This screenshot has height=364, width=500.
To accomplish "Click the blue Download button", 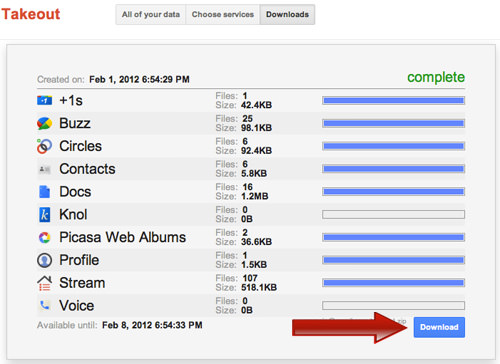I will [x=439, y=327].
